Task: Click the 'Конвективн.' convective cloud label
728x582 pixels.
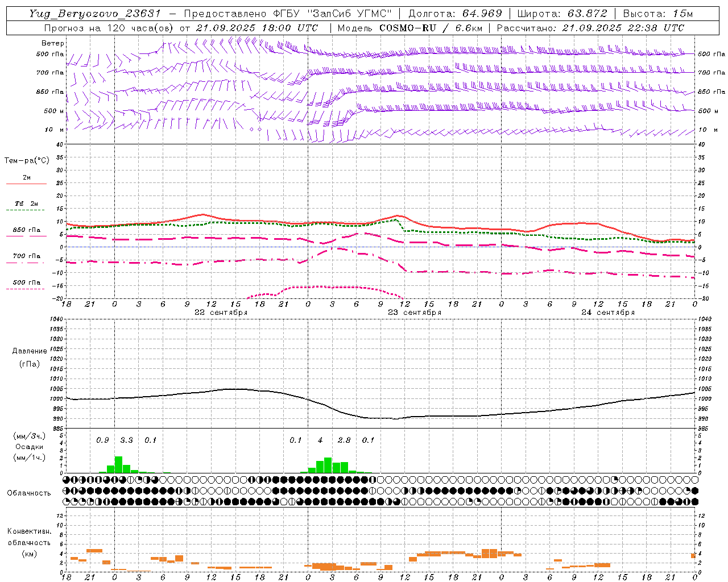Action: point(29,531)
